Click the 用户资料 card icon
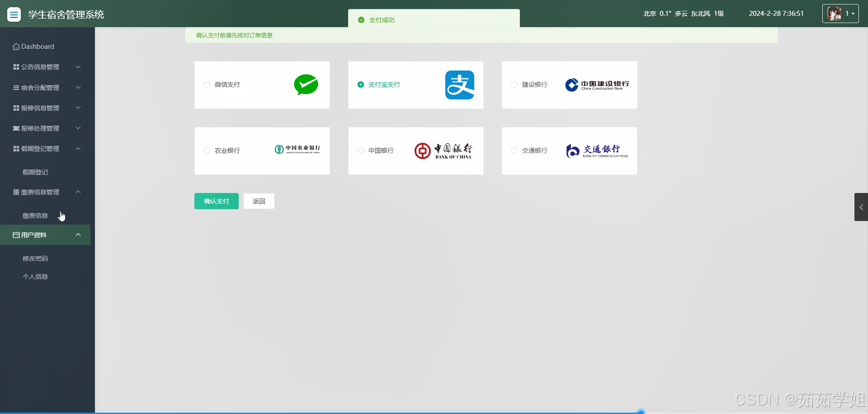The width and height of the screenshot is (868, 414). (x=16, y=235)
